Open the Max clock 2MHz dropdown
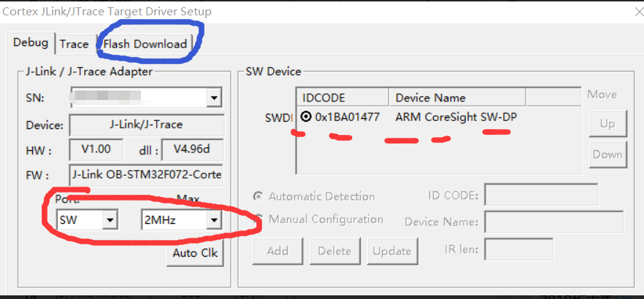This screenshot has width=644, height=299. [x=213, y=219]
